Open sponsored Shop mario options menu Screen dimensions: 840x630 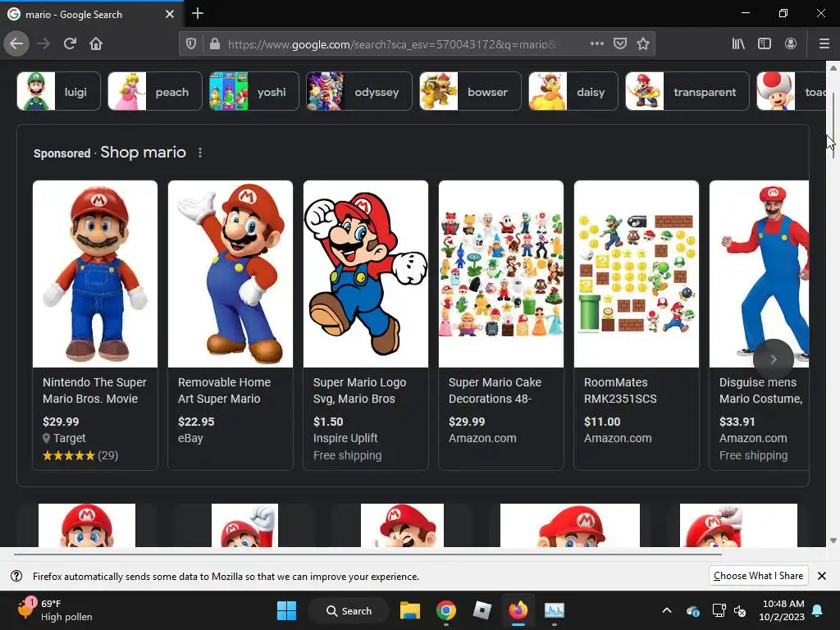[200, 153]
